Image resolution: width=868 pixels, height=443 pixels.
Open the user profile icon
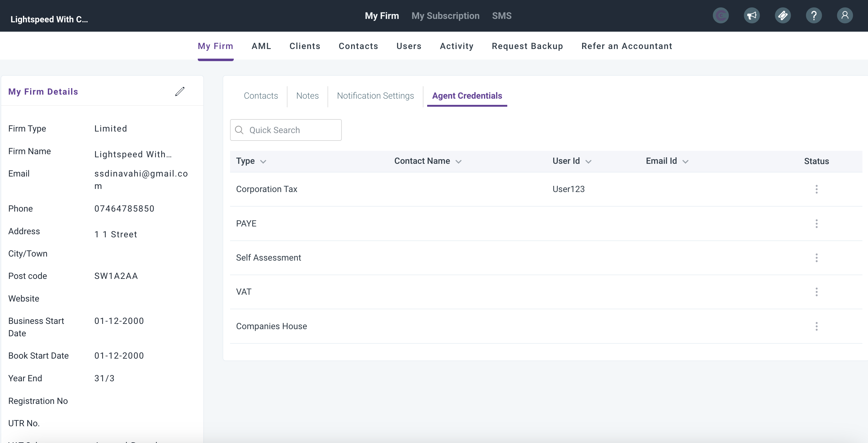[x=844, y=16]
